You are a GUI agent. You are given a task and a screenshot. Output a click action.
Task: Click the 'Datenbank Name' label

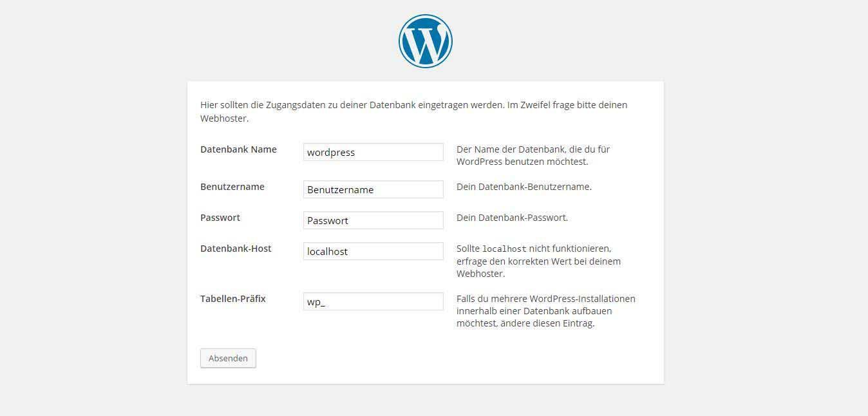[238, 149]
